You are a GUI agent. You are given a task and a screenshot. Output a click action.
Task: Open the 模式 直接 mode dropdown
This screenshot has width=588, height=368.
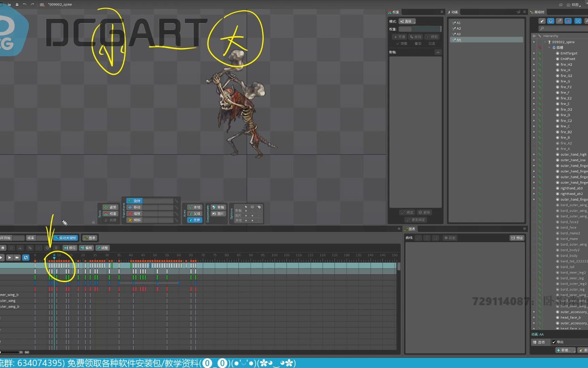[407, 21]
